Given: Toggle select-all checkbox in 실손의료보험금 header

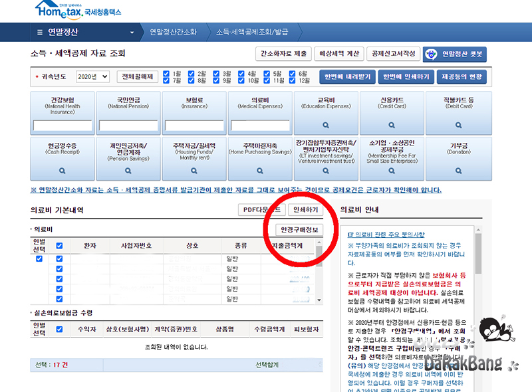Looking at the screenshot, I should pyautogui.click(x=59, y=330).
